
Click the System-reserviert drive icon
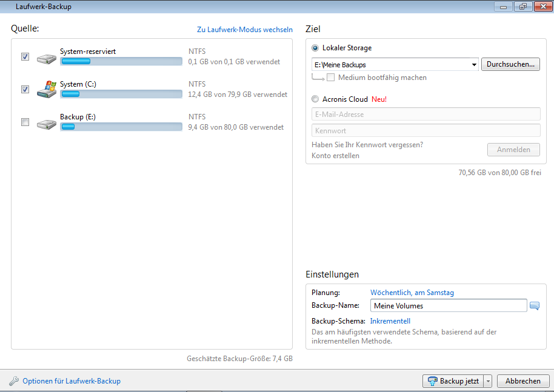coord(47,58)
